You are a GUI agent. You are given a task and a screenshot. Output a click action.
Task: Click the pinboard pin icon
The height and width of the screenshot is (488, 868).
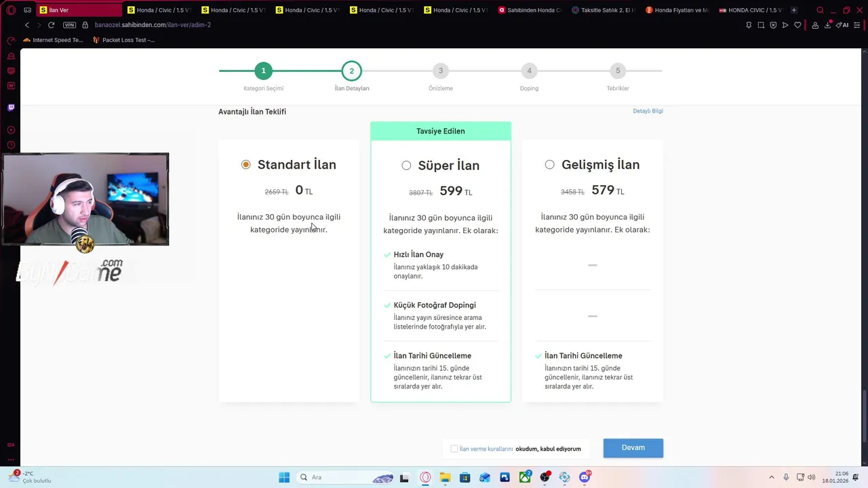pyautogui.click(x=749, y=25)
